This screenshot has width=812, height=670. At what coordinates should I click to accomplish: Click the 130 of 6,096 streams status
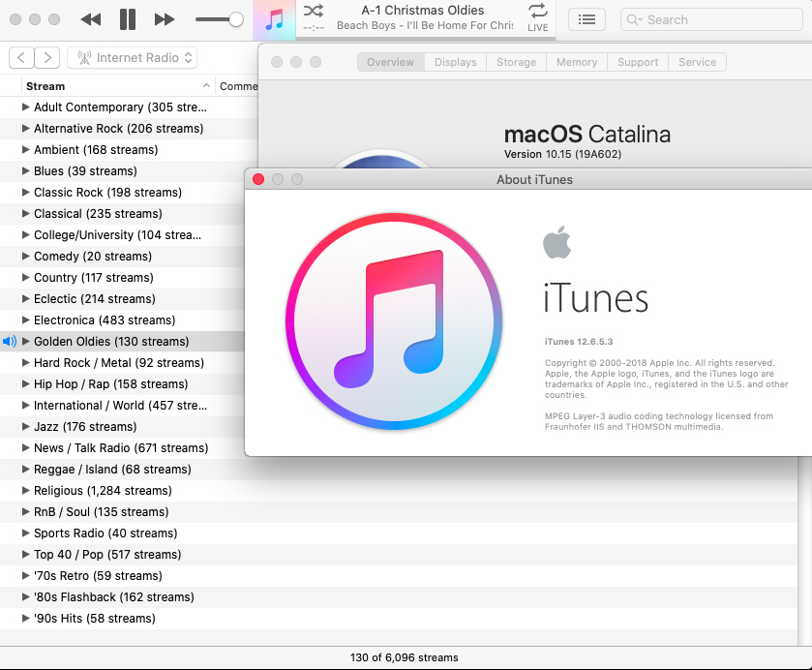tap(404, 657)
